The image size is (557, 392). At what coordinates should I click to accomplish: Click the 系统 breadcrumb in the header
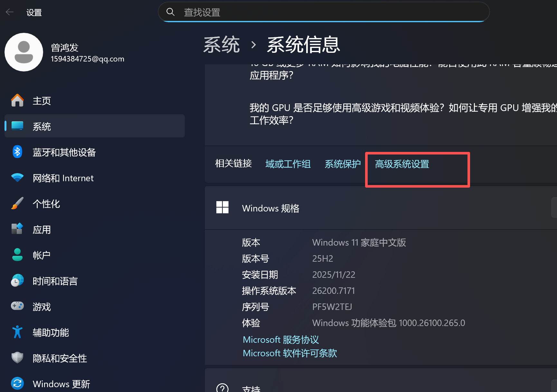click(x=222, y=44)
